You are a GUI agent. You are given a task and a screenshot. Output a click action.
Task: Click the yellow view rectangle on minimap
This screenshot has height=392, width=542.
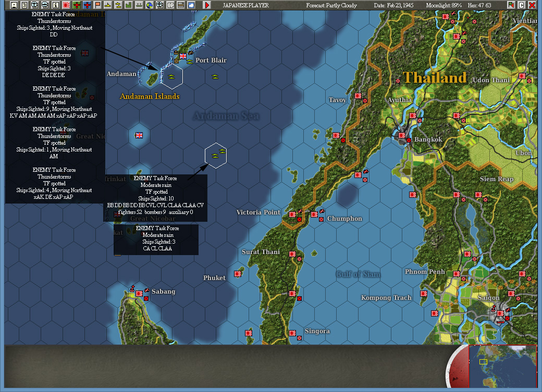click(483, 362)
